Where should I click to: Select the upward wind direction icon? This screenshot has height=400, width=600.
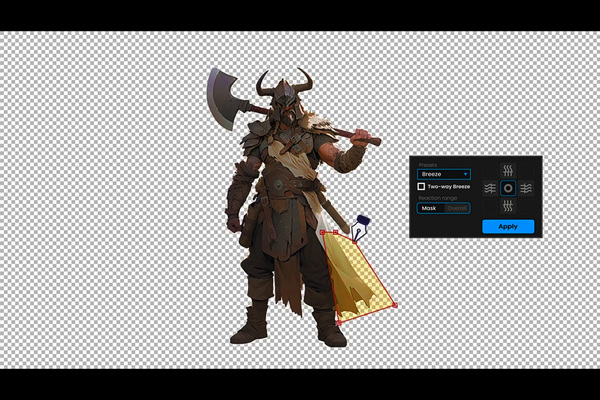click(508, 169)
